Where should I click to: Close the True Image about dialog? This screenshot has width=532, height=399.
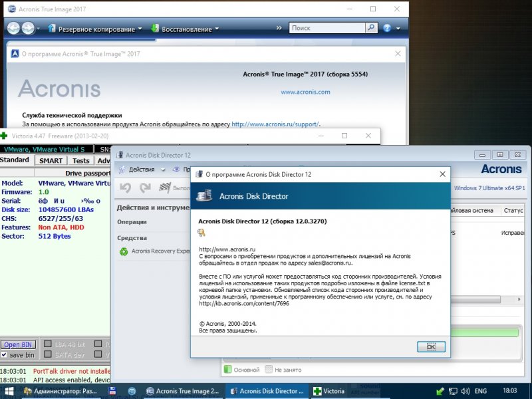pos(398,54)
